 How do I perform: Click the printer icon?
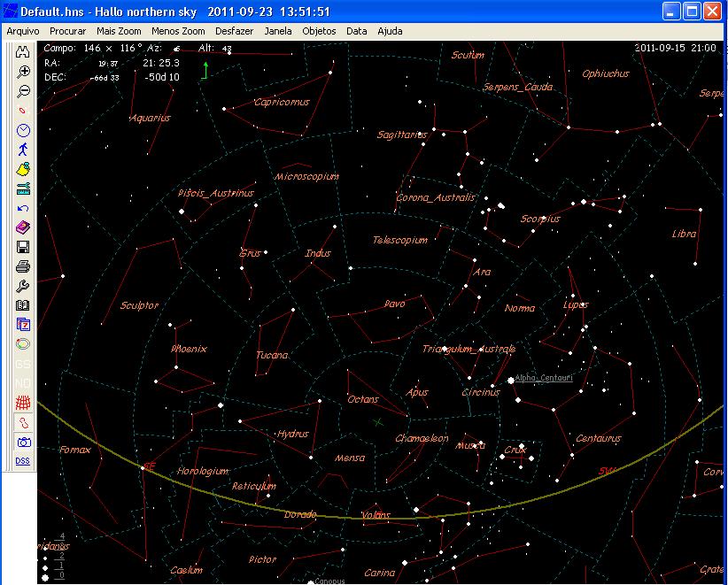pyautogui.click(x=23, y=266)
